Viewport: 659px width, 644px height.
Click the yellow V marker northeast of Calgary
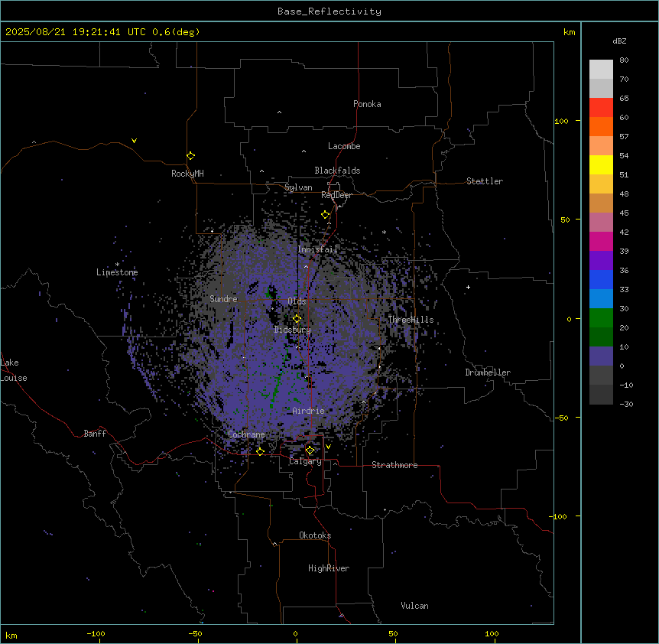[328, 447]
